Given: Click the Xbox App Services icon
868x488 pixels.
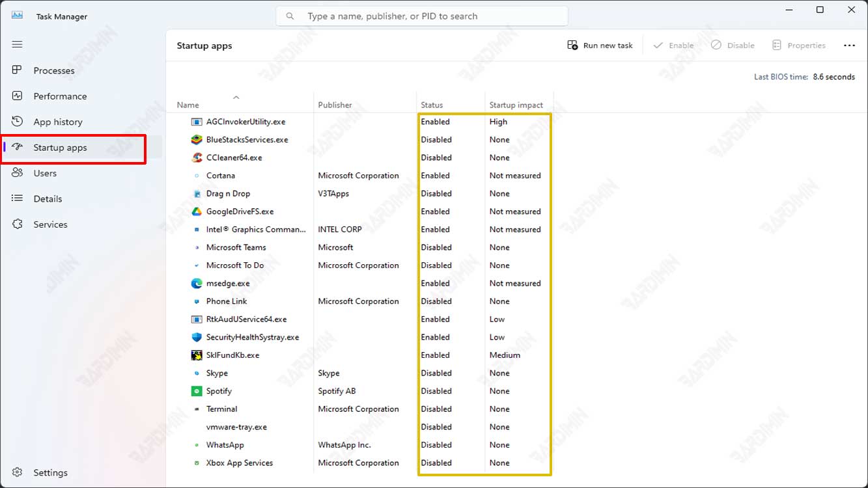Looking at the screenshot, I should coord(197,463).
